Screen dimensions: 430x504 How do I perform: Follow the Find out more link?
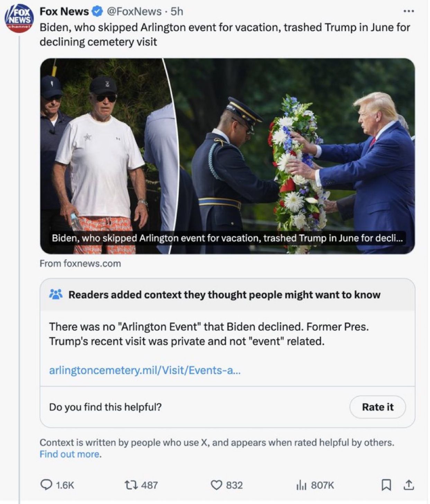pyautogui.click(x=70, y=454)
